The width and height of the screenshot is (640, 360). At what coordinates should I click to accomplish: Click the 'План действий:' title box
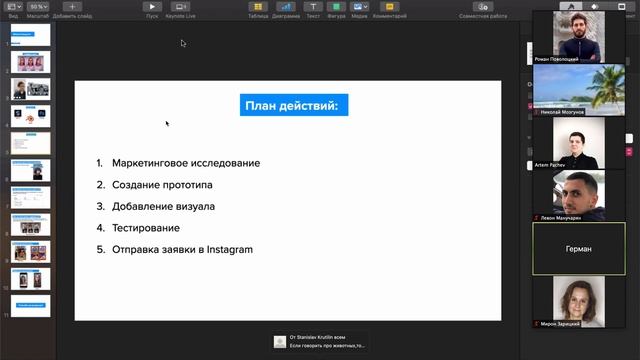[294, 105]
